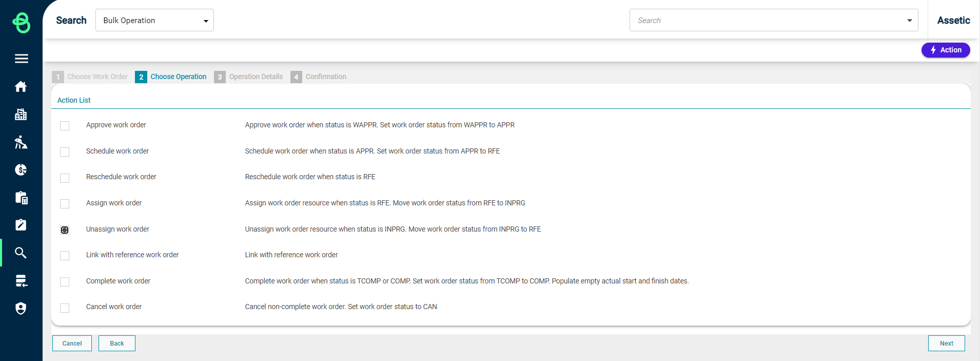Open the dollar finance sidebar icon
The height and width of the screenshot is (361, 980).
(x=21, y=170)
